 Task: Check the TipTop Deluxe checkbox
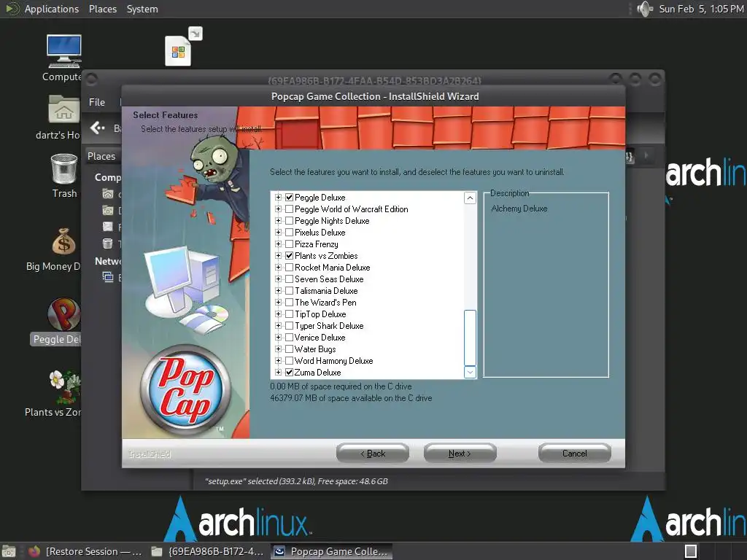[289, 314]
